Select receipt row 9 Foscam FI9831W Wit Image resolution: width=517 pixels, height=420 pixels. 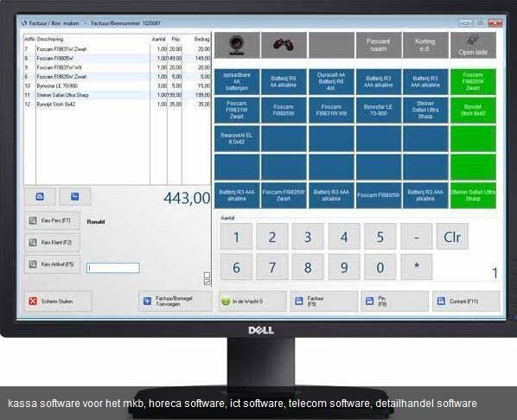117,67
